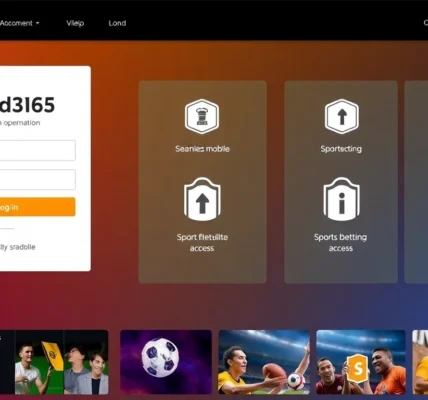Image resolution: width=428 pixels, height=400 pixels.
Task: Click the 'Seanies mobile' label
Action: point(202,149)
